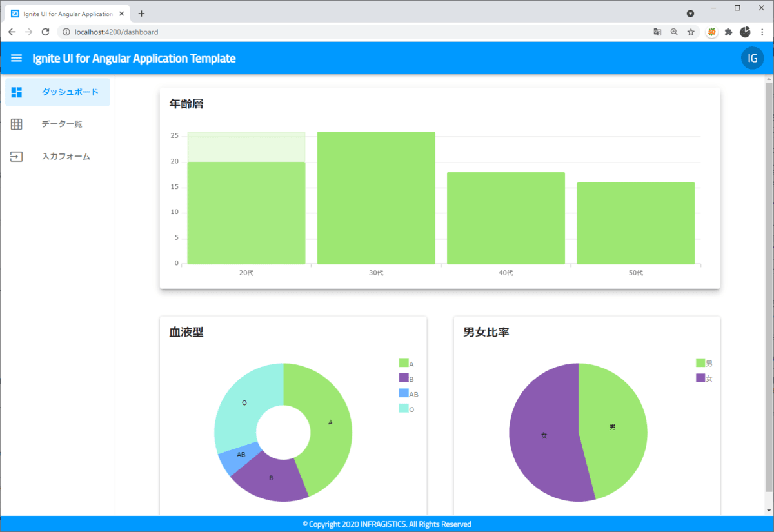Viewport: 774px width, 532px height.
Task: Click the 40代 bar in the age chart
Action: click(506, 218)
